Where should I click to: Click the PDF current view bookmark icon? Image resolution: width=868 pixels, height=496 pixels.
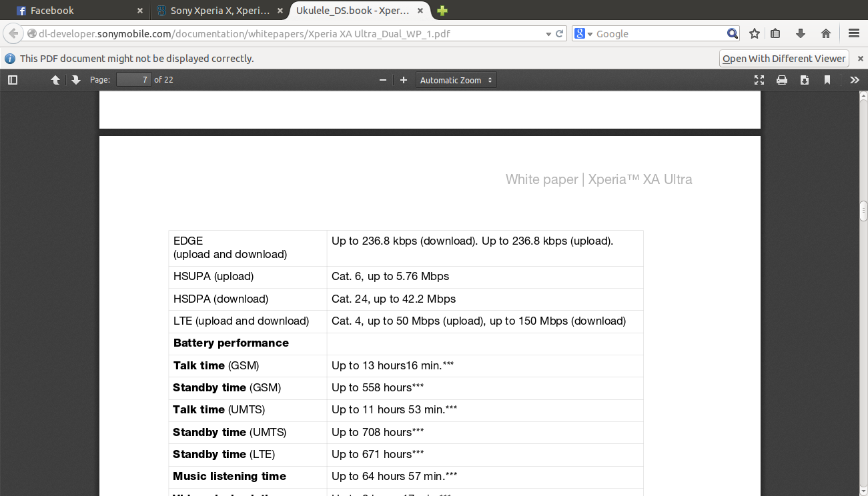[827, 80]
